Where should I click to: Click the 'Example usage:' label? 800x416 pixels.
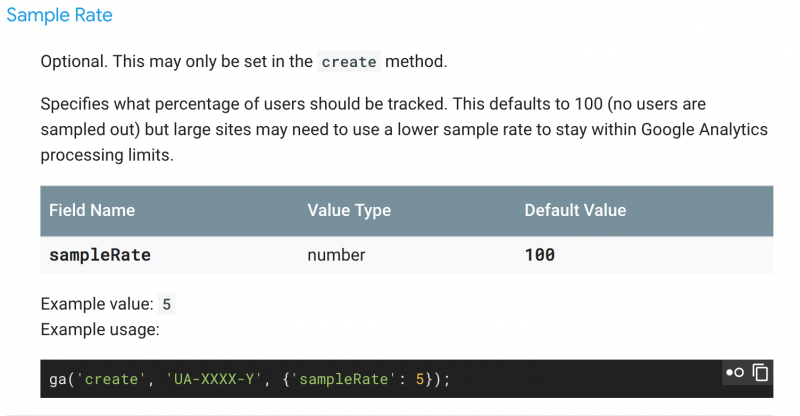(x=100, y=329)
